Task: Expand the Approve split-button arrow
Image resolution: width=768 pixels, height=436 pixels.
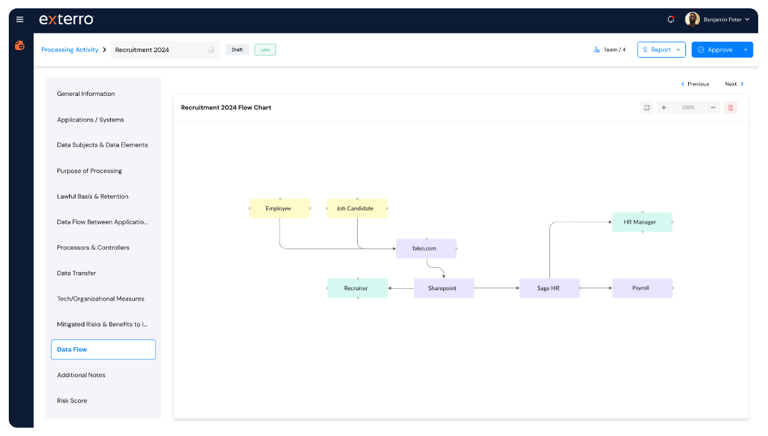Action: click(x=745, y=49)
